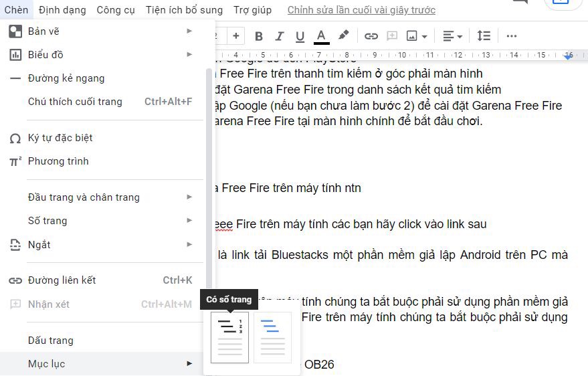The height and width of the screenshot is (376, 588).
Task: Expand the Số trang submenu arrow
Action: [189, 220]
